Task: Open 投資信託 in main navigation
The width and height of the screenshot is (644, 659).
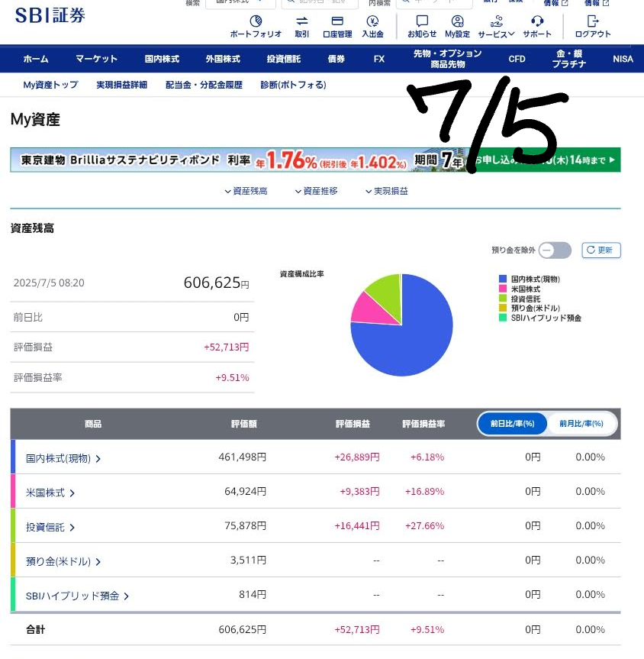Action: click(284, 59)
